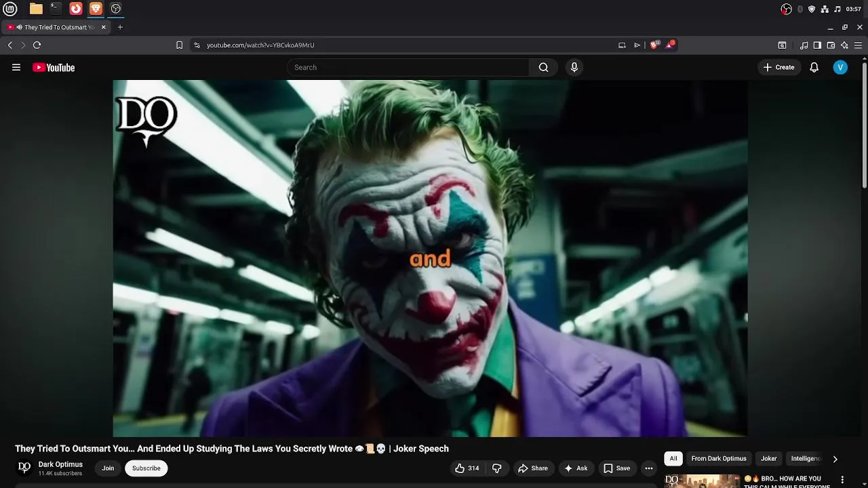The width and height of the screenshot is (868, 488).
Task: Open a new browser tab
Action: 120,27
